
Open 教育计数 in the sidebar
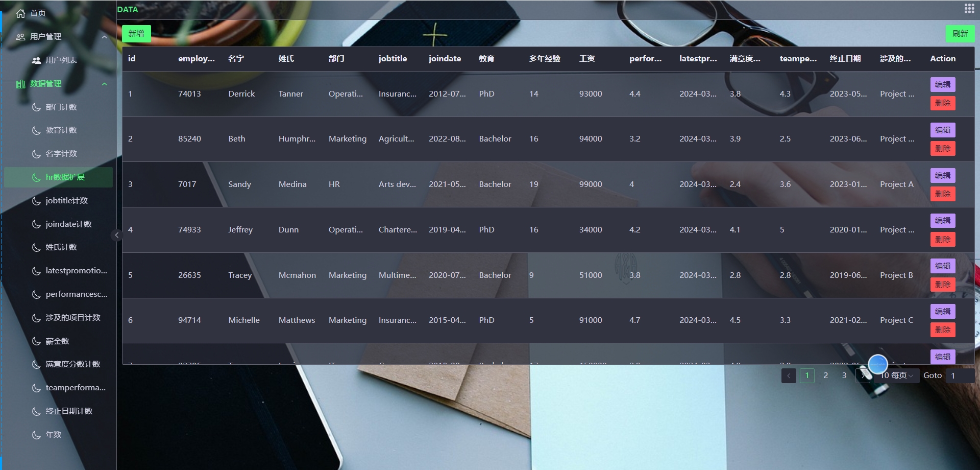pyautogui.click(x=58, y=130)
